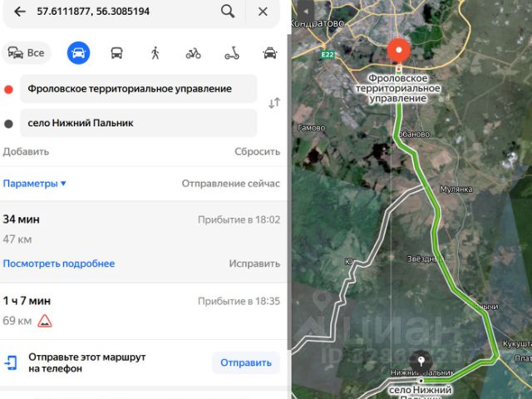Click Сбросить to reset the route
This screenshot has height=399, width=532.
[x=257, y=151]
